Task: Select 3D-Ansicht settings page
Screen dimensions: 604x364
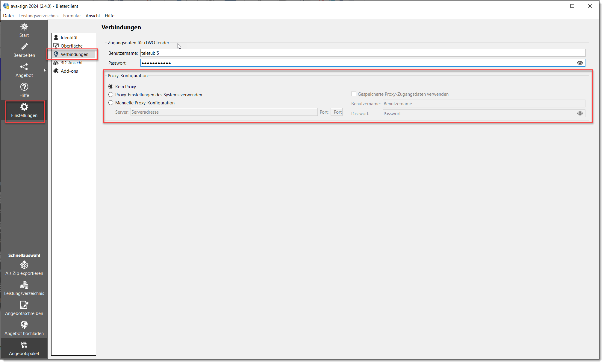Action: (x=74, y=63)
